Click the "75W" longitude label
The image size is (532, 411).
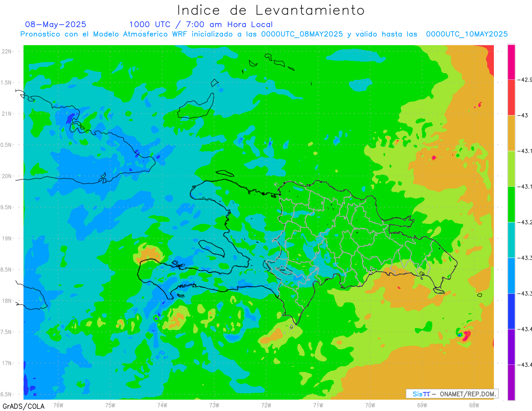coord(110,405)
